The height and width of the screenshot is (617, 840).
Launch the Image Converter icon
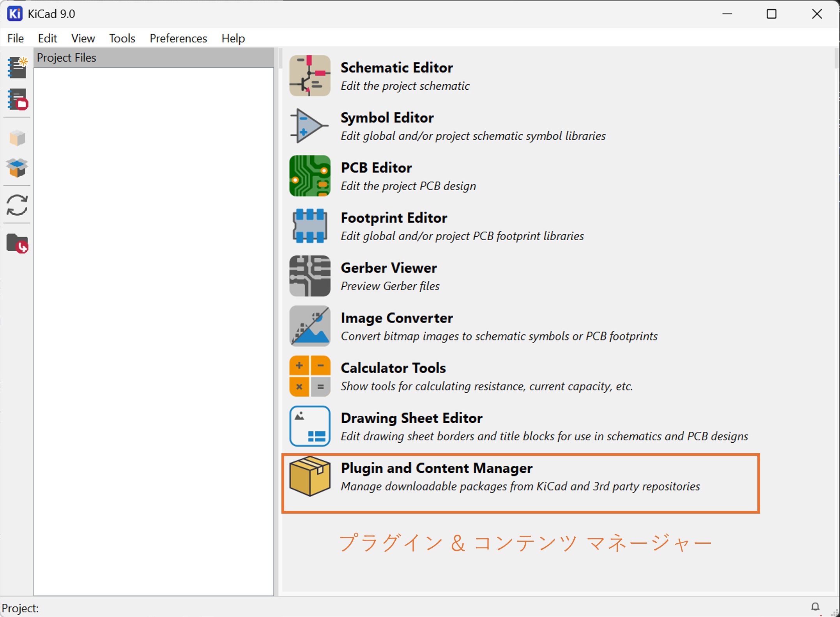coord(310,326)
